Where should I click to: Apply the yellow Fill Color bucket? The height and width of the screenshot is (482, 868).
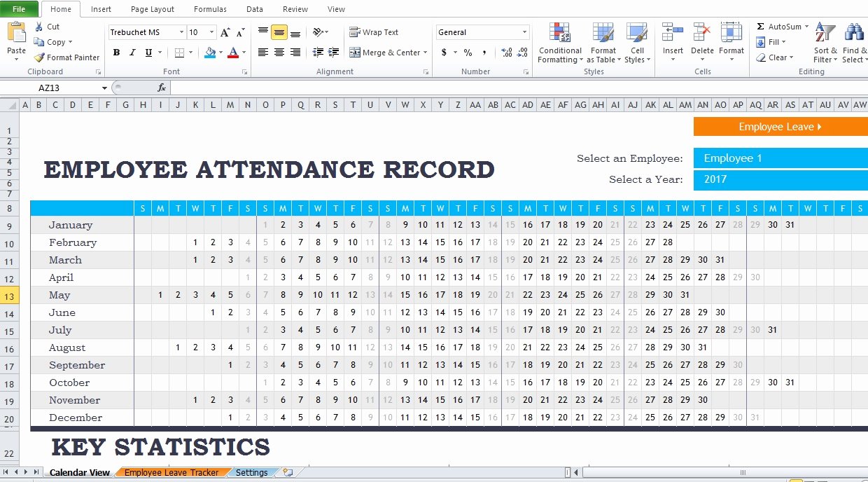[210, 53]
